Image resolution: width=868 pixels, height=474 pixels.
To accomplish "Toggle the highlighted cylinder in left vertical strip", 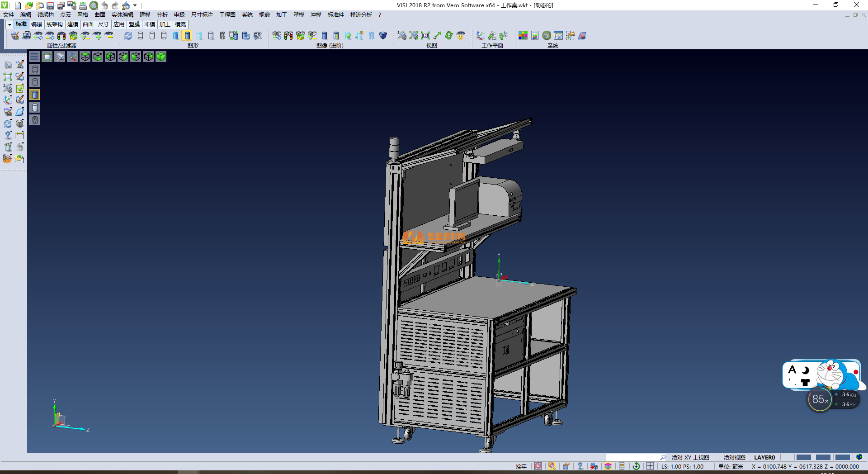I will [35, 95].
